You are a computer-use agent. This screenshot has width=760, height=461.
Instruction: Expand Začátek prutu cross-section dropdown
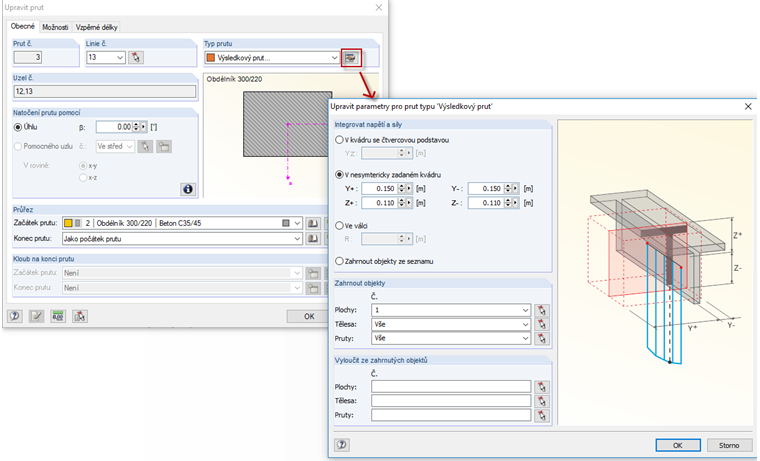(x=297, y=223)
